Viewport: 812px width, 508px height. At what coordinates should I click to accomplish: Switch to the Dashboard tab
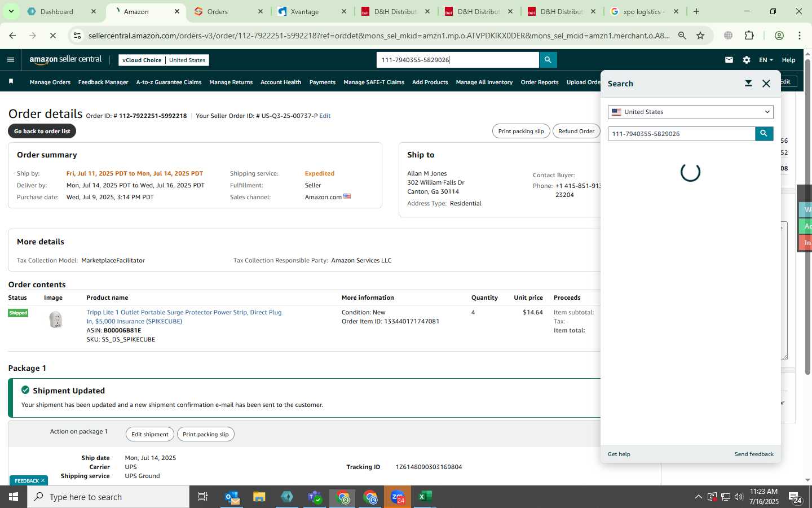pos(62,11)
